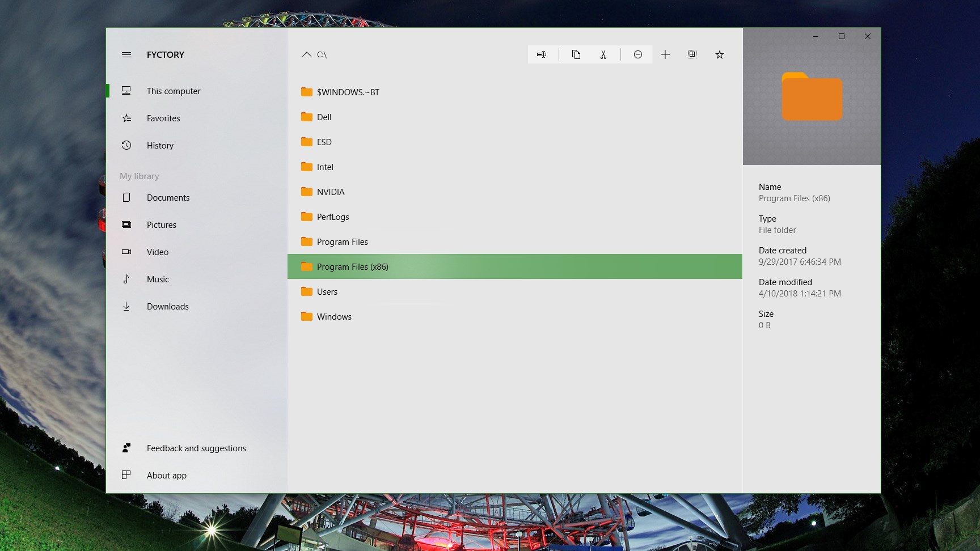Select the Intel folder
This screenshot has height=551, width=980.
tap(515, 167)
